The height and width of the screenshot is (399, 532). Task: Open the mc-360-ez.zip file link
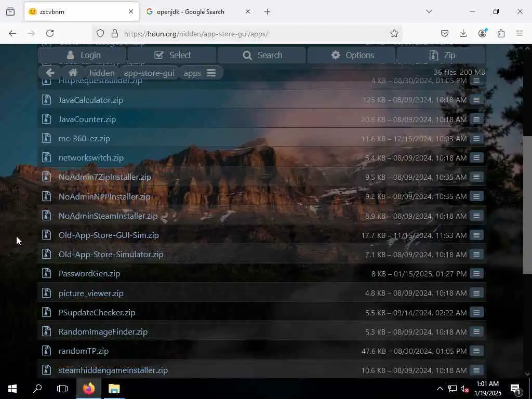[84, 139]
